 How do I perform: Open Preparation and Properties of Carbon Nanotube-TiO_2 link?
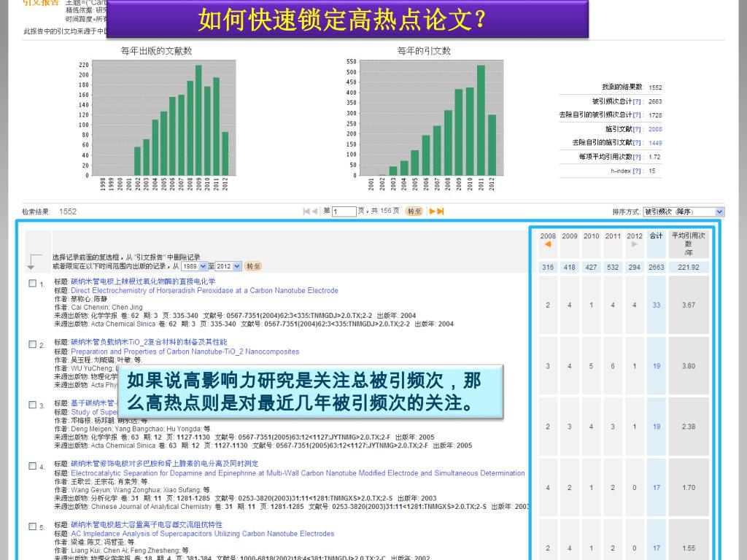tap(185, 351)
